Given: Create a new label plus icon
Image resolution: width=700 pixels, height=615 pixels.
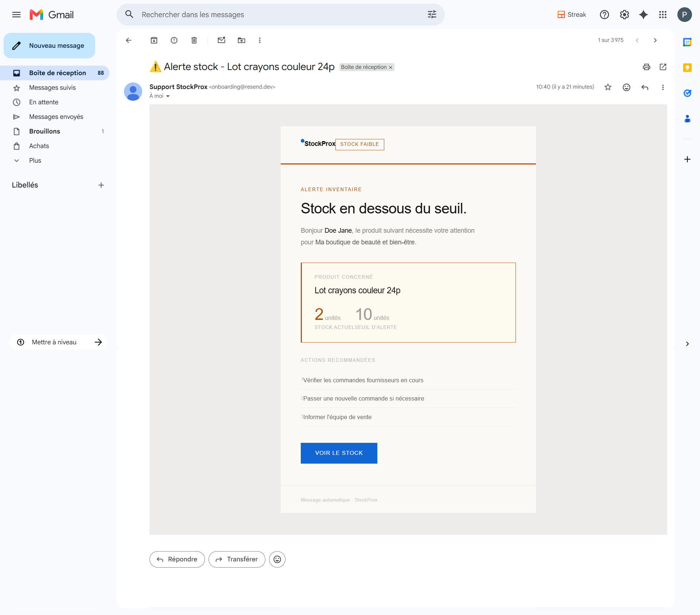Looking at the screenshot, I should 101,185.
